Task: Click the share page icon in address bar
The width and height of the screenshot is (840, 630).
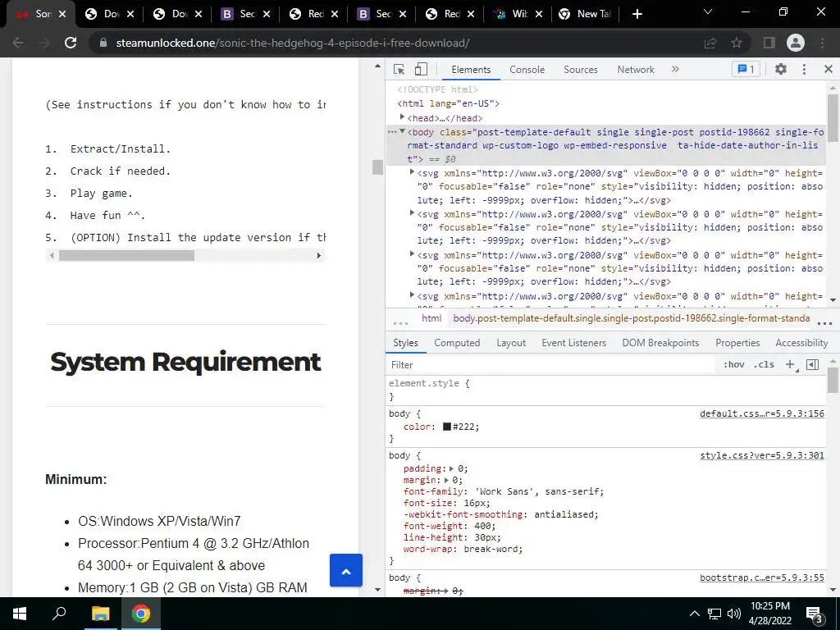Action: pyautogui.click(x=710, y=43)
